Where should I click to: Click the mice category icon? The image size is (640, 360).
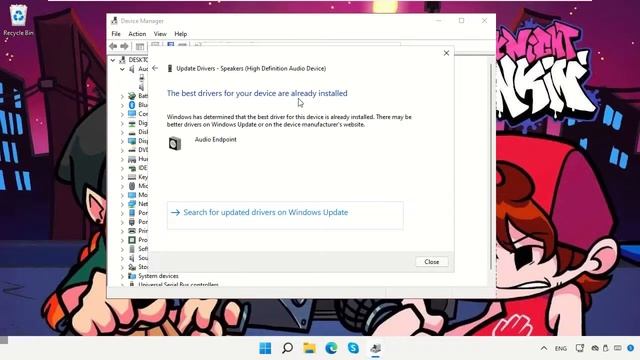[x=132, y=186]
